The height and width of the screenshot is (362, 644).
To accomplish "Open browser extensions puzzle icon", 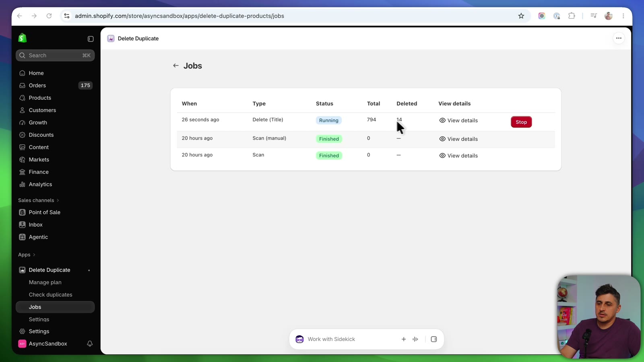I will (x=572, y=16).
